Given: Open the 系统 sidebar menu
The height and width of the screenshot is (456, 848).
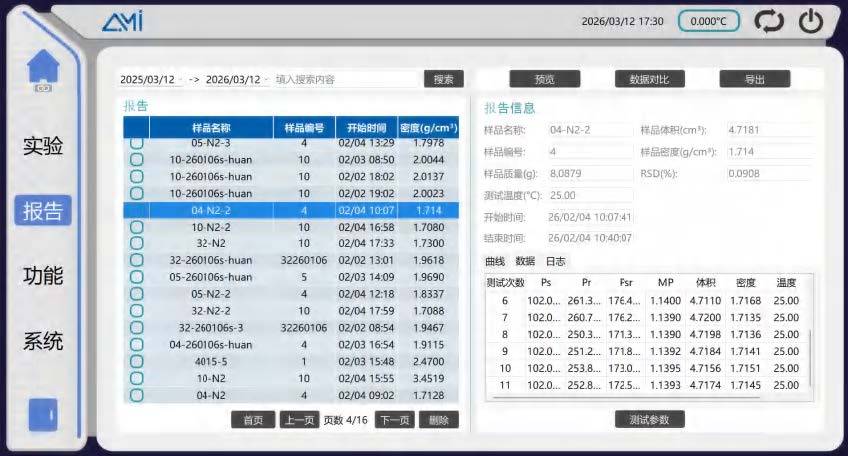Looking at the screenshot, I should 43,341.
